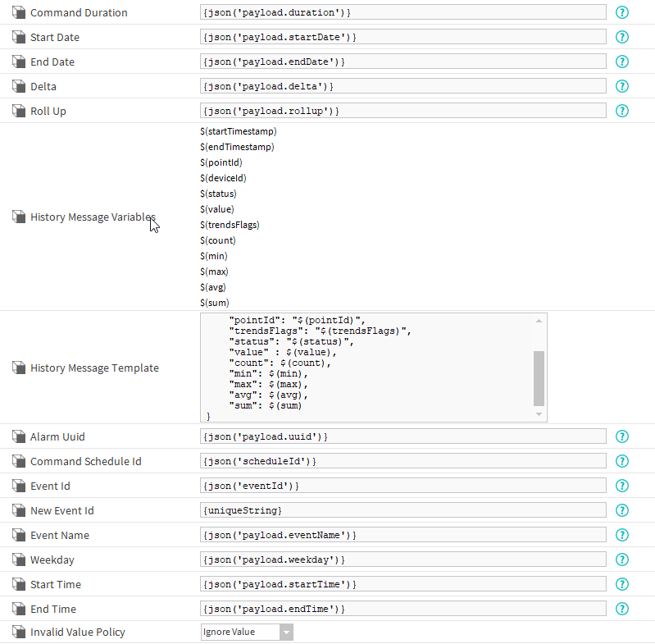This screenshot has width=655, height=644.
Task: Show help for the Alarm Uuid field
Action: click(622, 436)
